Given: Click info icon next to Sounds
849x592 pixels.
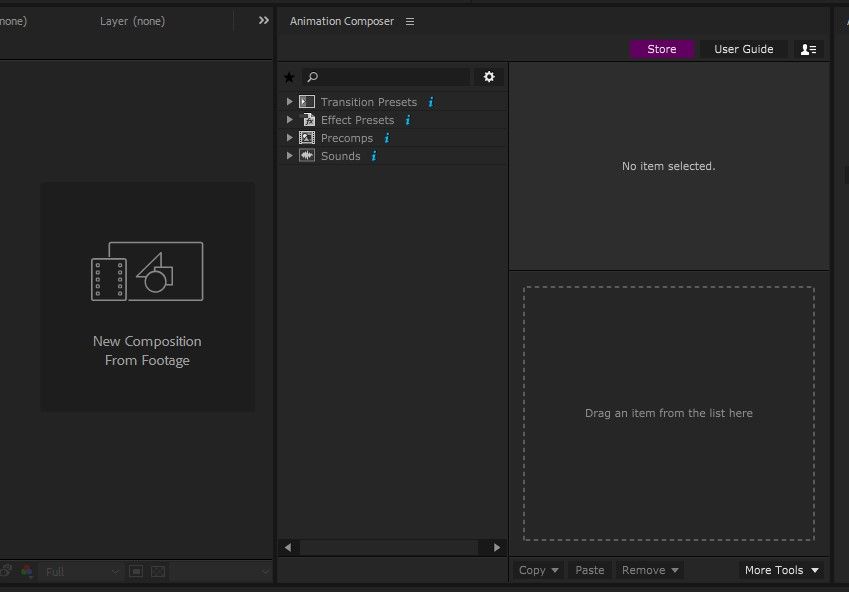Looking at the screenshot, I should tap(374, 156).
